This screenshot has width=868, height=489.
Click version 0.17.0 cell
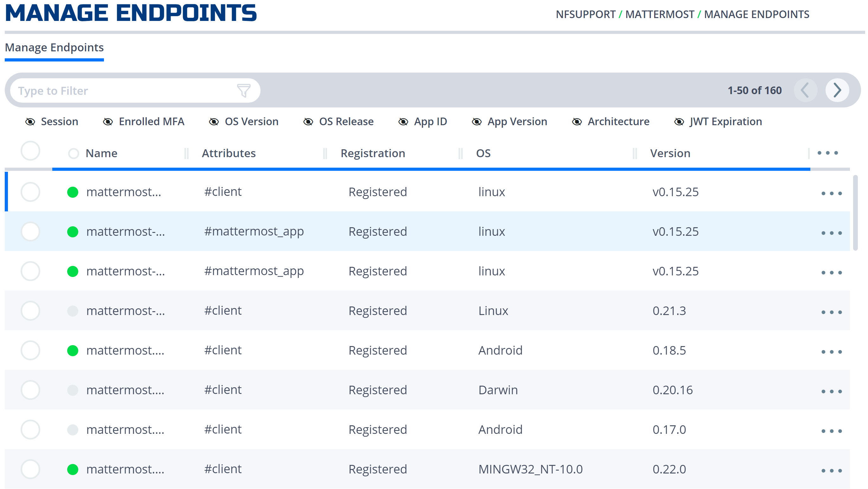[669, 430]
